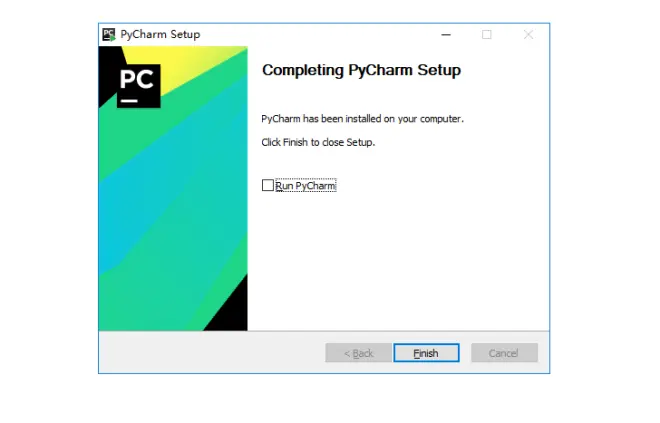The height and width of the screenshot is (423, 660).
Task: Tick the Run PyCharm checkbox box
Action: 268,185
